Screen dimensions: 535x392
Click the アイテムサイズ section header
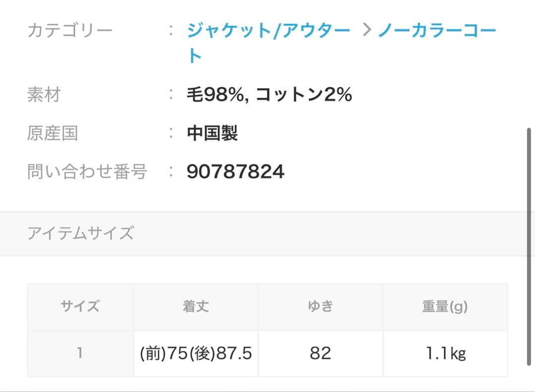pos(80,233)
